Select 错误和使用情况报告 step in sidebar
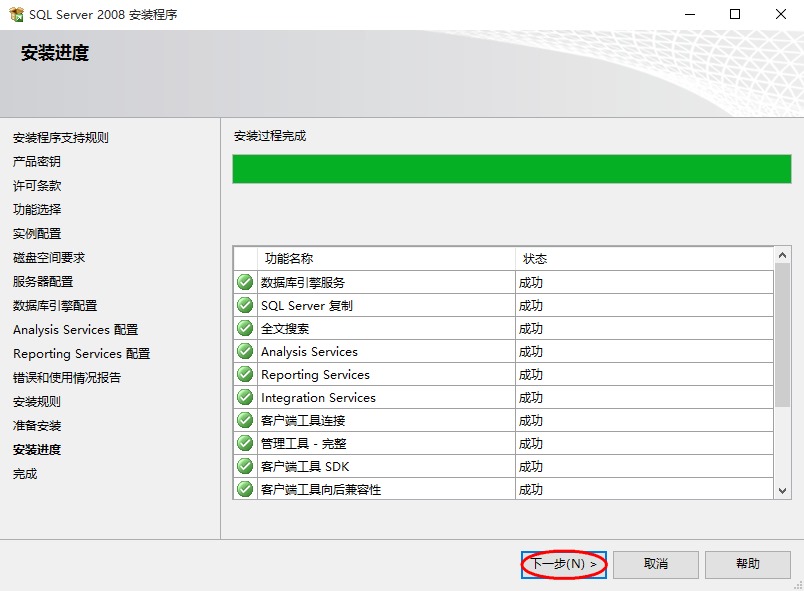This screenshot has width=804, height=591. pos(67,378)
